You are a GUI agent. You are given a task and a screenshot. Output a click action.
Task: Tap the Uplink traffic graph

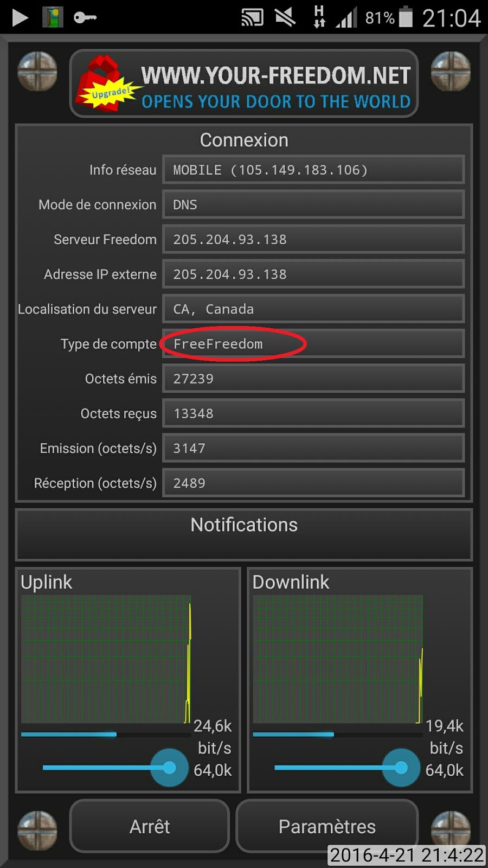[106, 659]
